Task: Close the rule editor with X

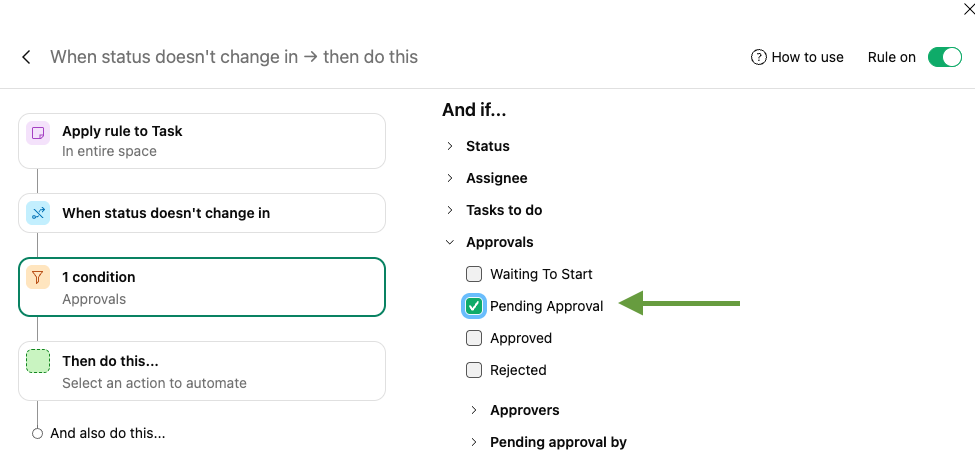Action: pyautogui.click(x=967, y=9)
